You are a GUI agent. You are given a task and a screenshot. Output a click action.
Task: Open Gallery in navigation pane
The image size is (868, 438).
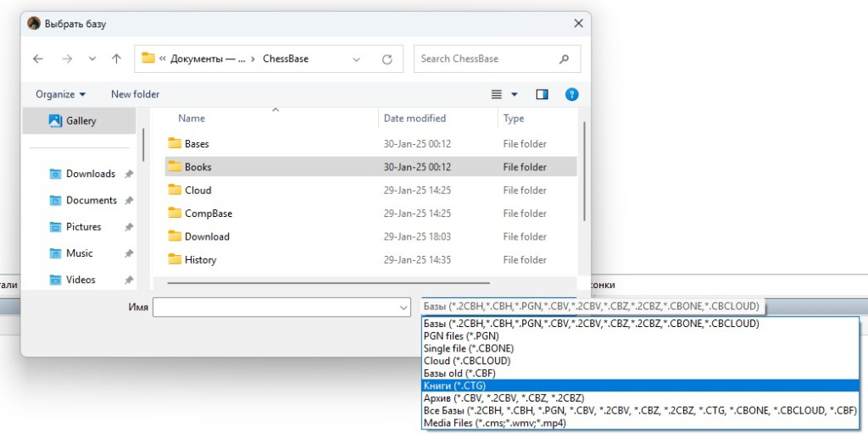[79, 120]
